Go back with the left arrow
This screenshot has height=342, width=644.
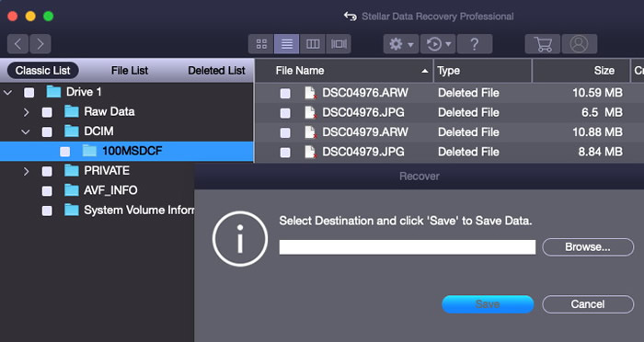(x=17, y=44)
